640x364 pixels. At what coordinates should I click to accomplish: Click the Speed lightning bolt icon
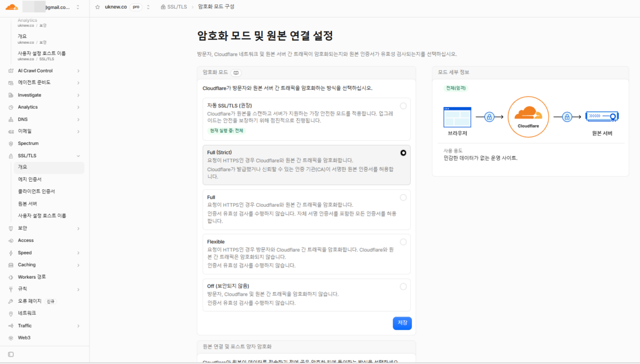(12, 253)
